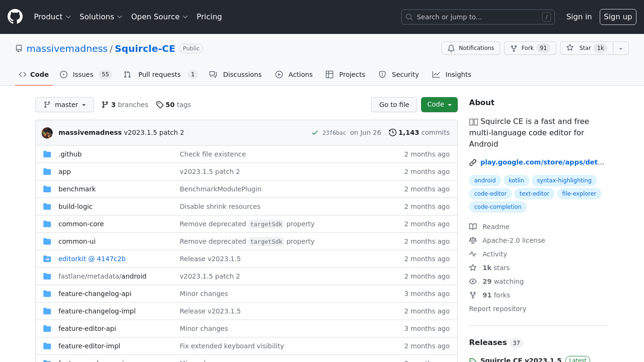Select the android topic tag
This screenshot has height=362, width=644.
[485, 181]
